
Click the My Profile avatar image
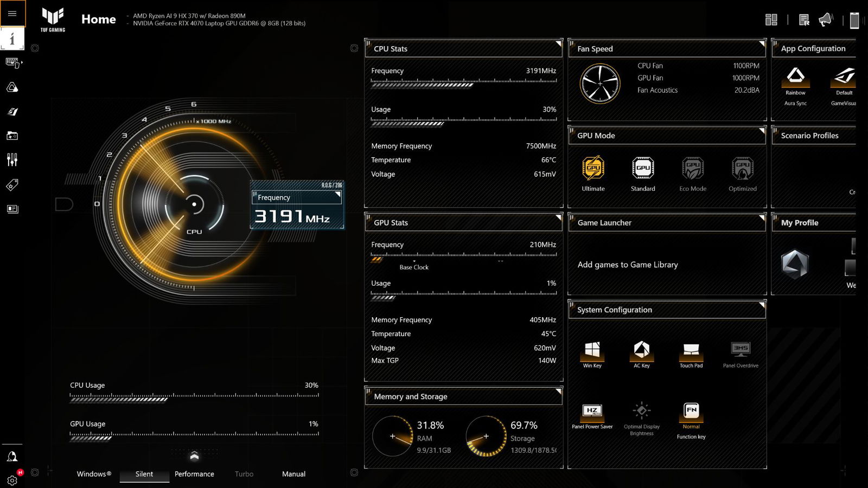coord(795,264)
